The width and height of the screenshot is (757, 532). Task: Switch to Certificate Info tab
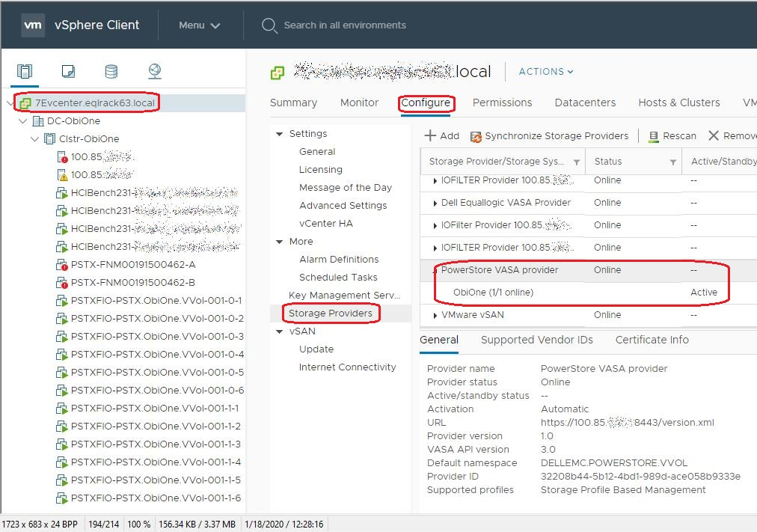(652, 340)
